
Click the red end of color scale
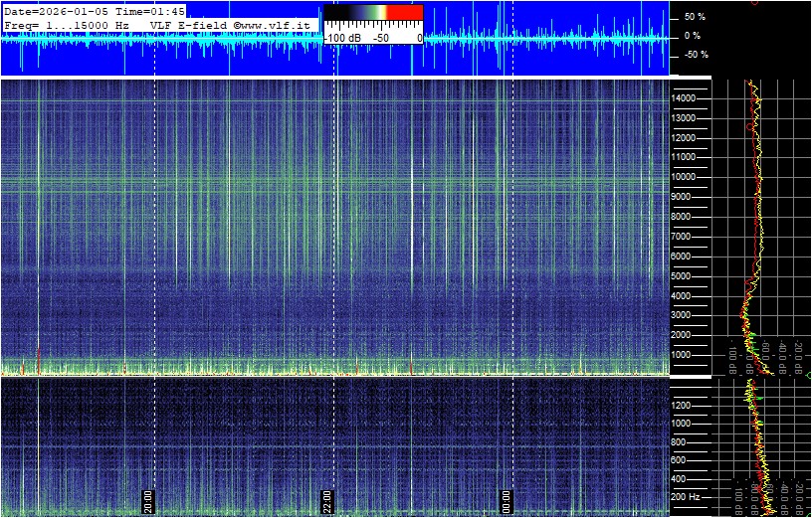coord(404,12)
